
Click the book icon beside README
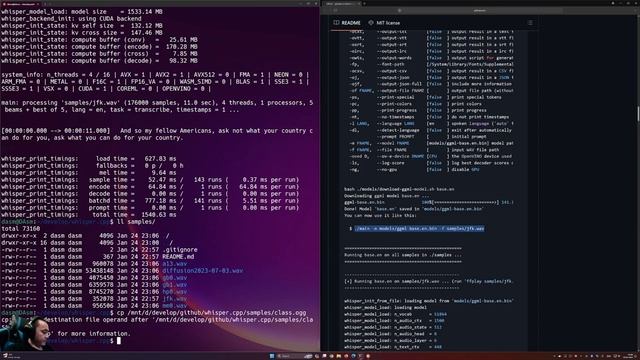336,23
